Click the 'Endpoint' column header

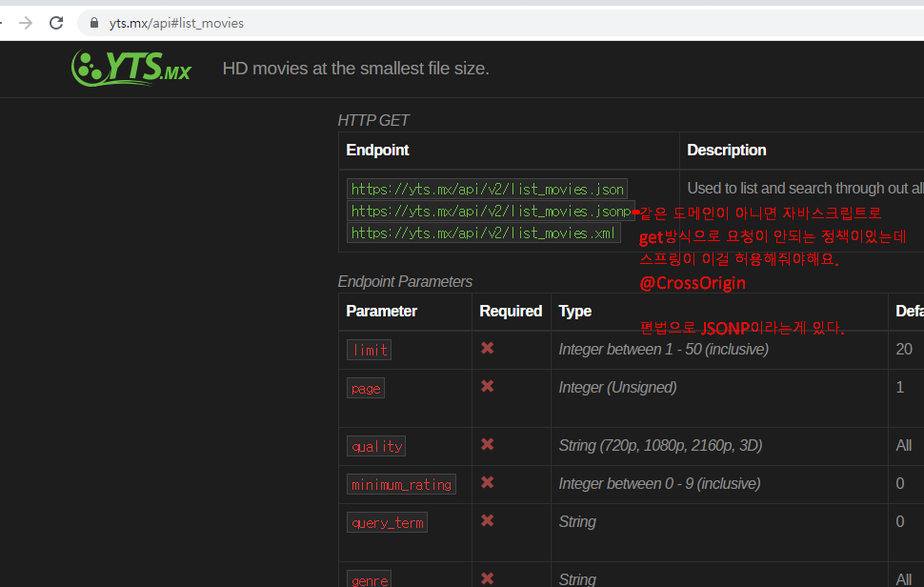pos(377,151)
